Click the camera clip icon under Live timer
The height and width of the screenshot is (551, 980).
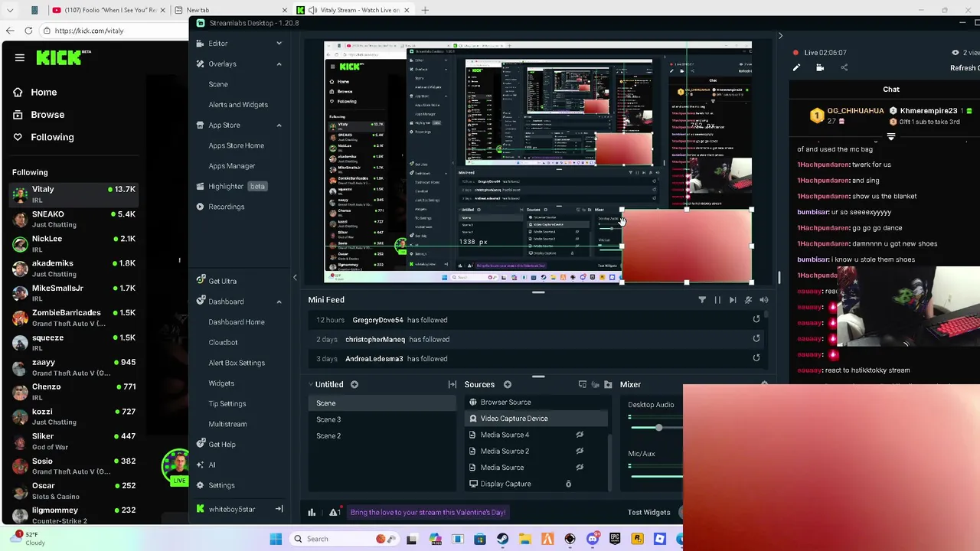(820, 68)
